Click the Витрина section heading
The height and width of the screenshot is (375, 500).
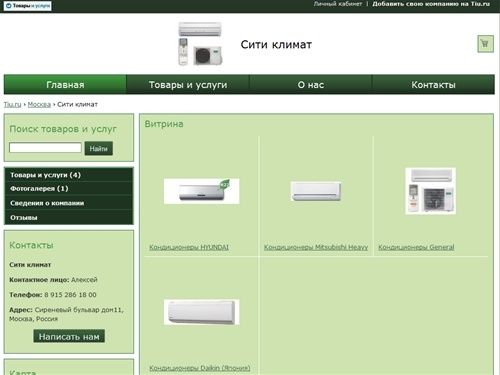pos(164,124)
